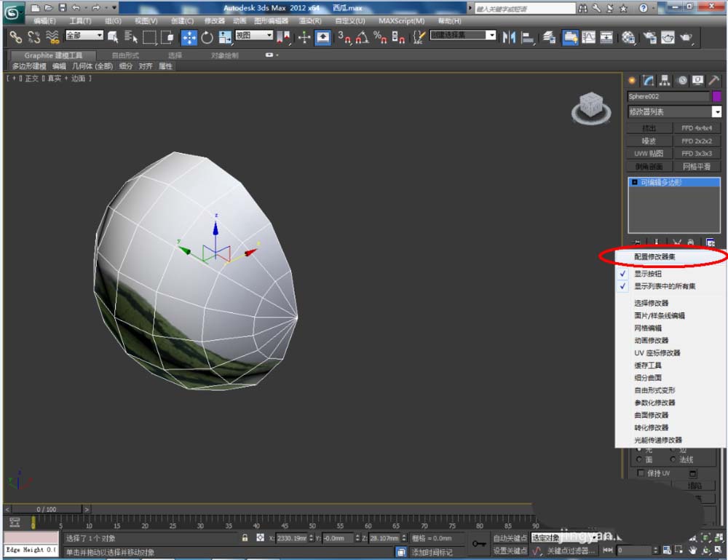Open the Display command panel
This screenshot has width=728, height=560.
click(x=698, y=81)
